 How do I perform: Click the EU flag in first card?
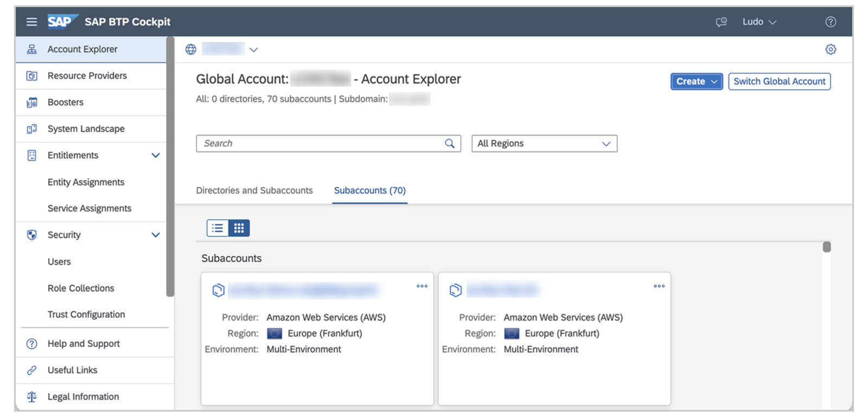(x=275, y=333)
